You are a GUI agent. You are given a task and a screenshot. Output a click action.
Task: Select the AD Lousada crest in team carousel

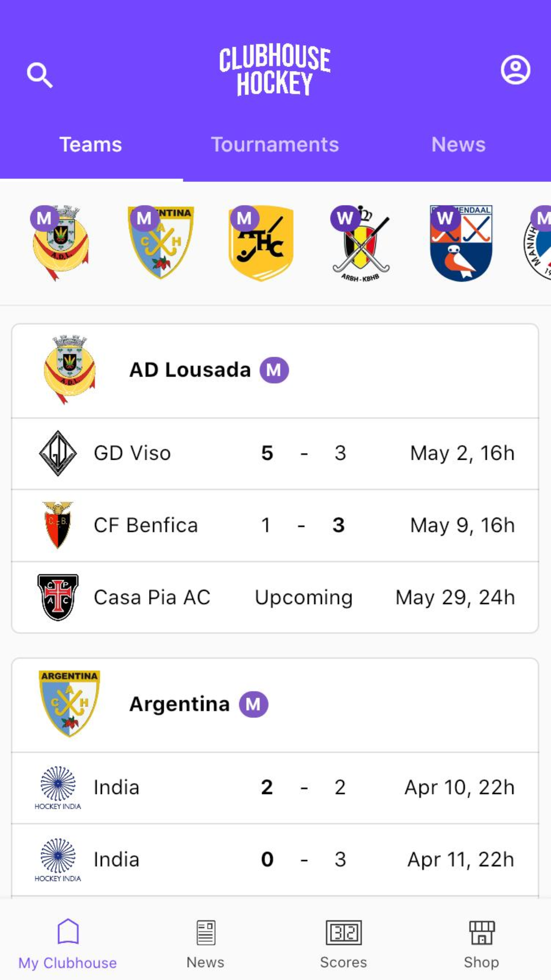point(60,243)
